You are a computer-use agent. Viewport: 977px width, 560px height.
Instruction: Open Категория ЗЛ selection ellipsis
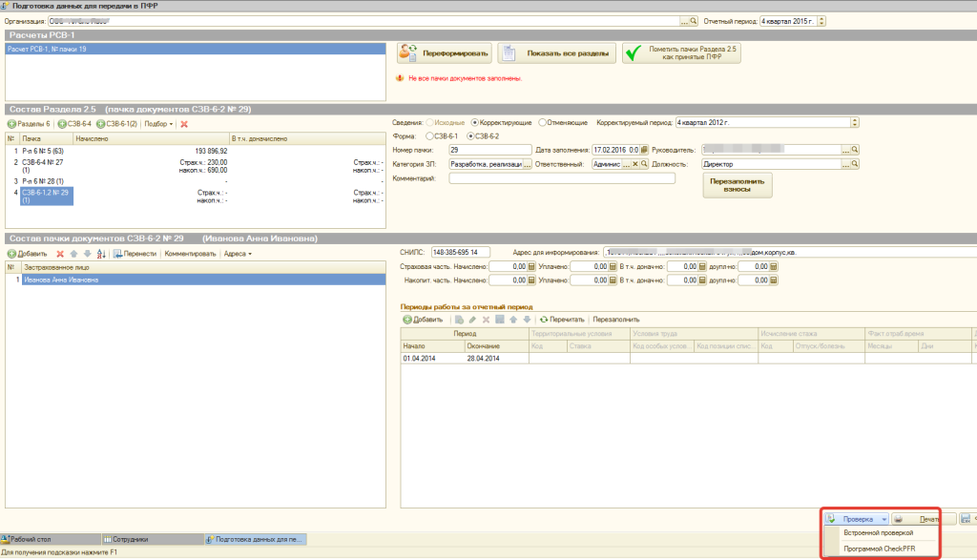click(527, 164)
